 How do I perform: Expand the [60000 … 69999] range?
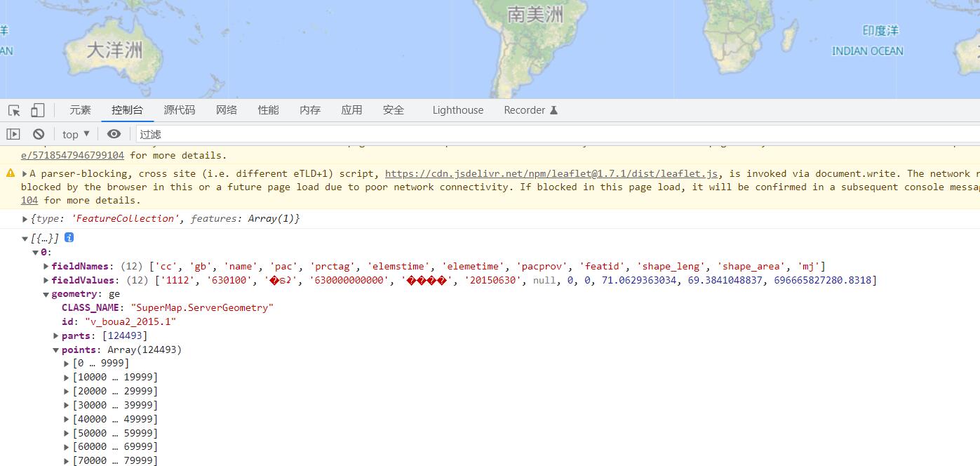click(67, 447)
